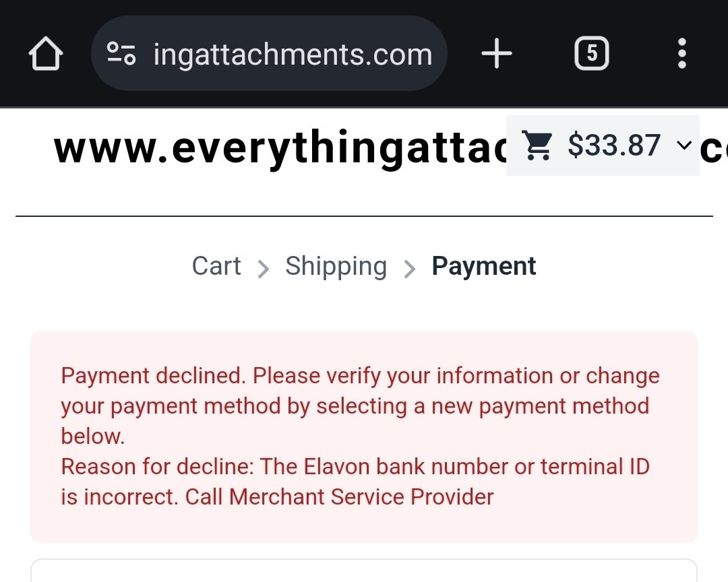Focus the ingattachments.com address bar
Viewport: 728px width, 582px height.
292,54
